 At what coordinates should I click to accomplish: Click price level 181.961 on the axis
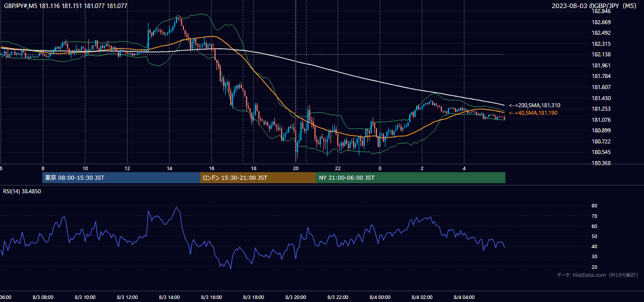[x=601, y=65]
